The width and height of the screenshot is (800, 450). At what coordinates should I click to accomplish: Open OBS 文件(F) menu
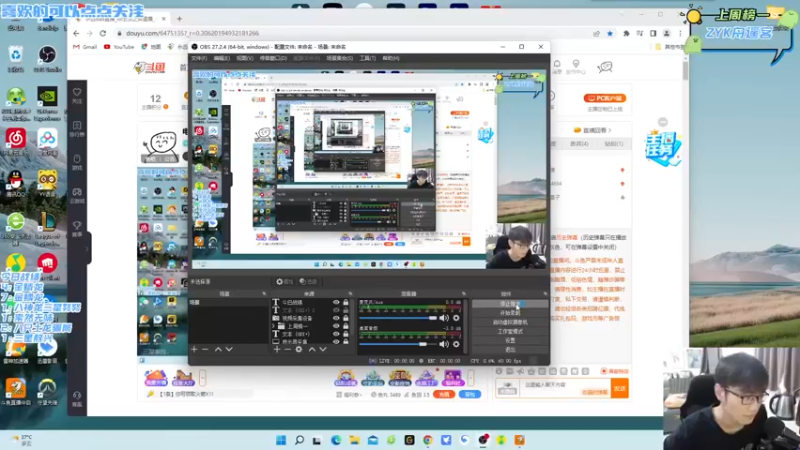click(x=199, y=58)
